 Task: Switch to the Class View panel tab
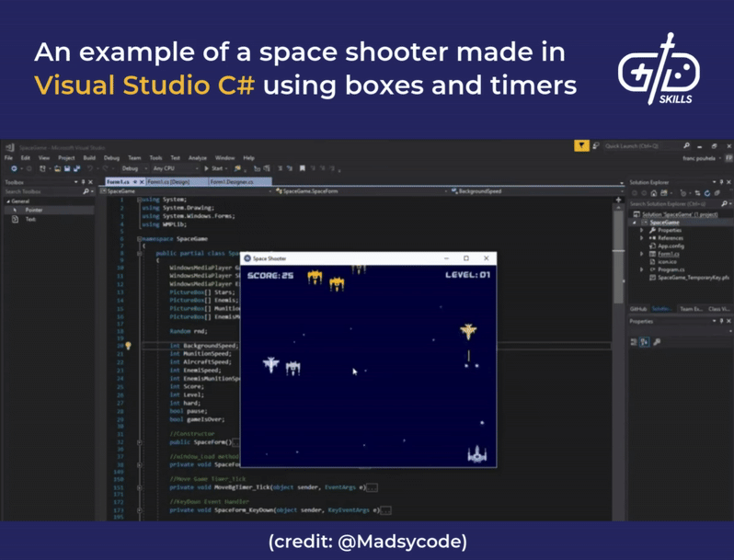click(718, 309)
